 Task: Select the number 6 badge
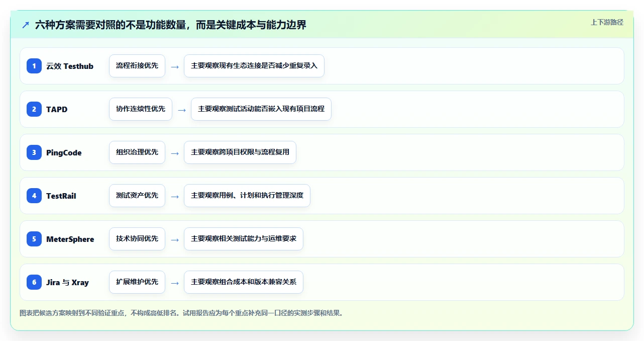coord(34,282)
